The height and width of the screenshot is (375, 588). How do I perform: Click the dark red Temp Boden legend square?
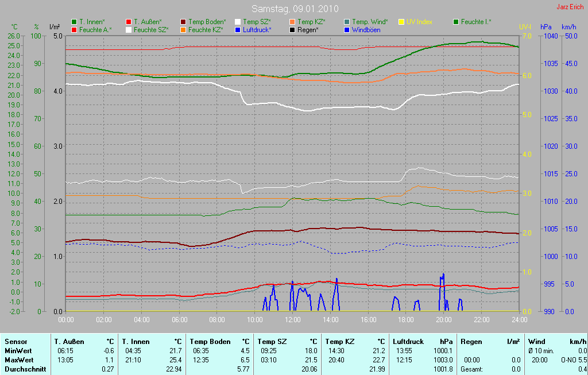coord(183,22)
